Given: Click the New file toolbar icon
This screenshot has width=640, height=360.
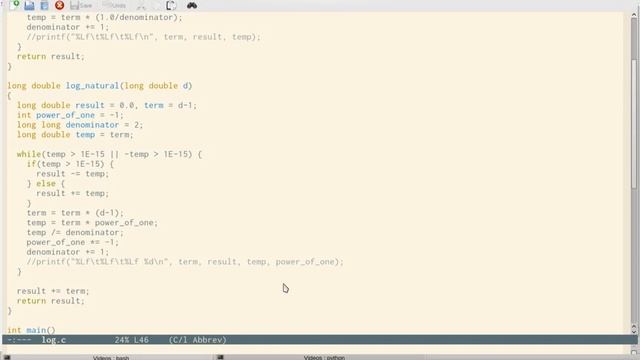Looking at the screenshot, I should coord(14,5).
